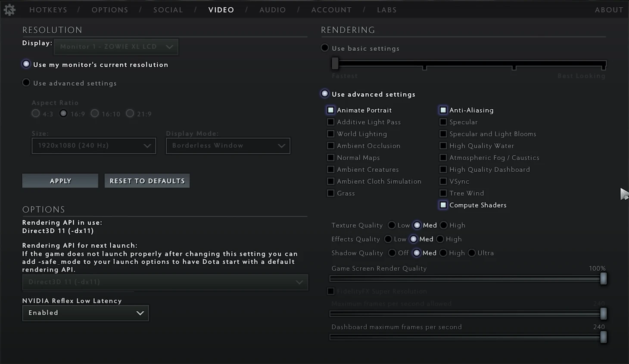This screenshot has width=629, height=364.
Task: Set Texture Quality to High
Action: pos(444,225)
